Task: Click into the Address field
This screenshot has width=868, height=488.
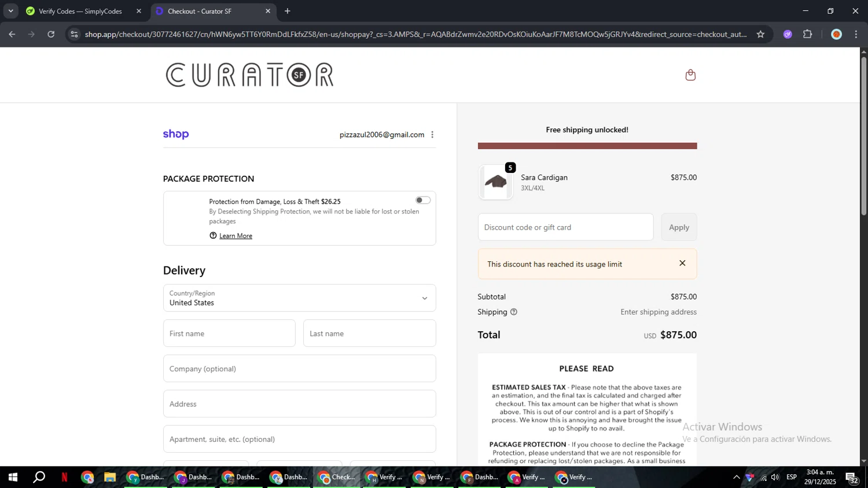Action: pyautogui.click(x=299, y=404)
